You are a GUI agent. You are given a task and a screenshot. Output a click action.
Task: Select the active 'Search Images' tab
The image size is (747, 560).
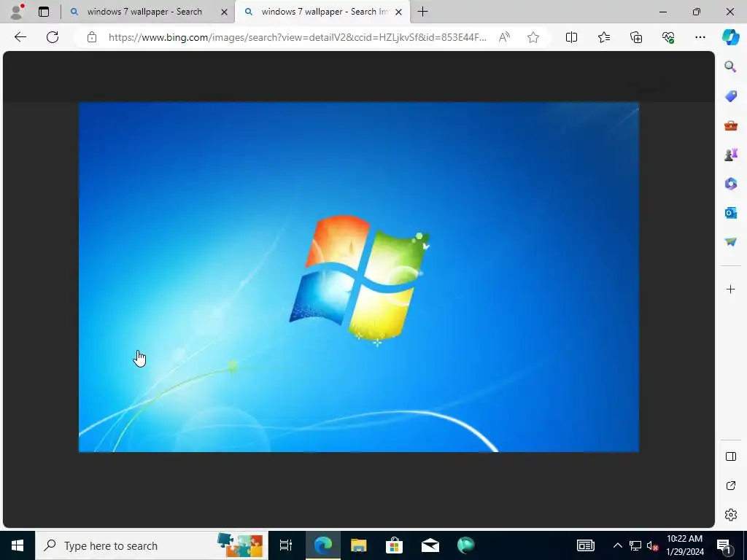pos(324,12)
